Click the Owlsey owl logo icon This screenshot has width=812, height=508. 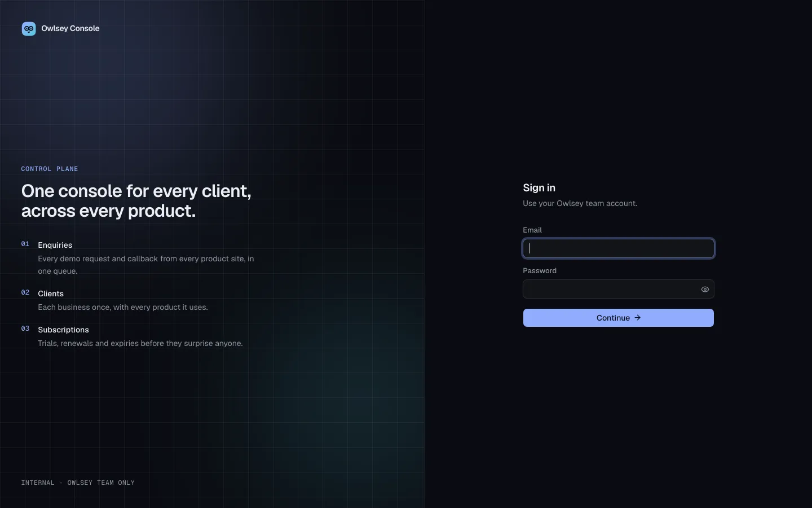29,29
